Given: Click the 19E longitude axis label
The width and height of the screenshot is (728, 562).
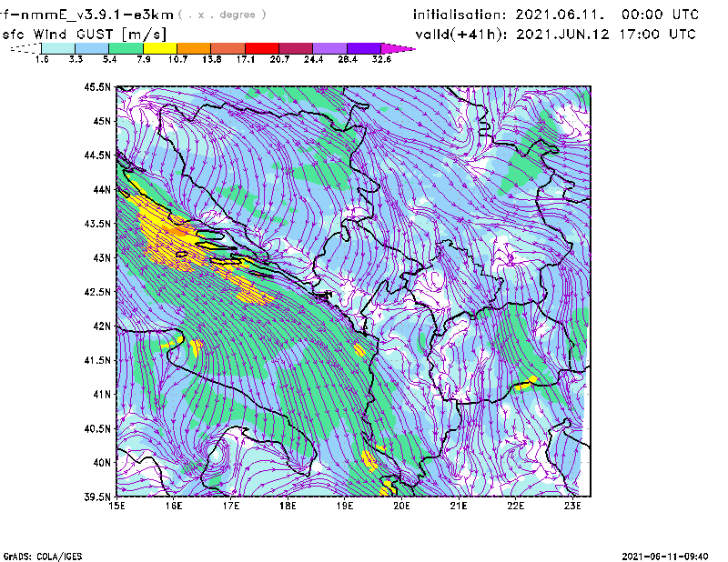Looking at the screenshot, I should (x=345, y=506).
